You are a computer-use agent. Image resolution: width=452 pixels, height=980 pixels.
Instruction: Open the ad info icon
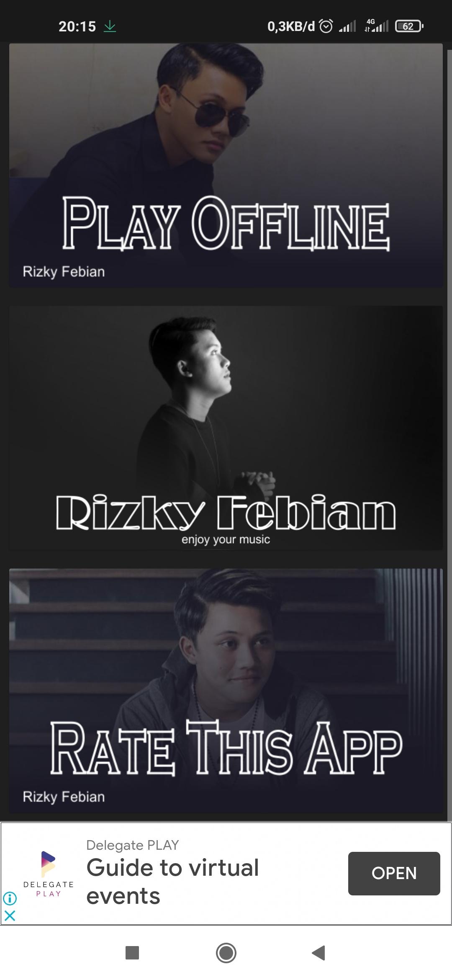(10, 898)
